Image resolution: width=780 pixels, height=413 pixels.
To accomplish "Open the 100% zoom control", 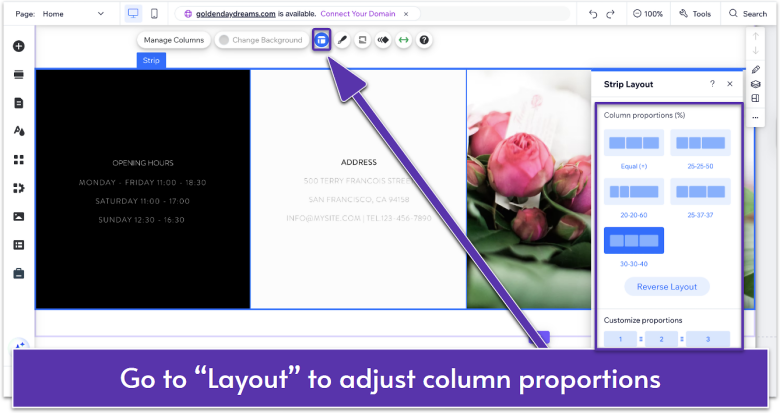I will click(x=647, y=14).
